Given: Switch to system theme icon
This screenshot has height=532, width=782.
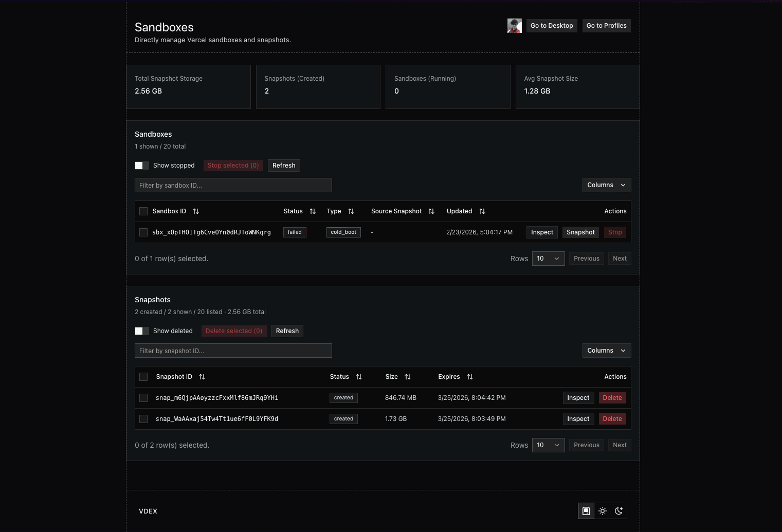Looking at the screenshot, I should click(x=586, y=511).
